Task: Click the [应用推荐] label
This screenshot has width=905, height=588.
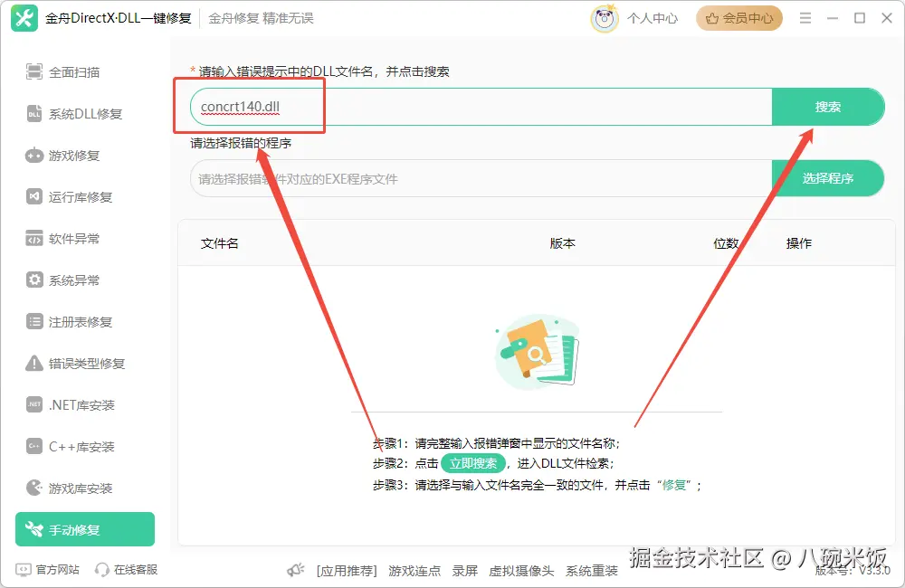Action: (347, 571)
